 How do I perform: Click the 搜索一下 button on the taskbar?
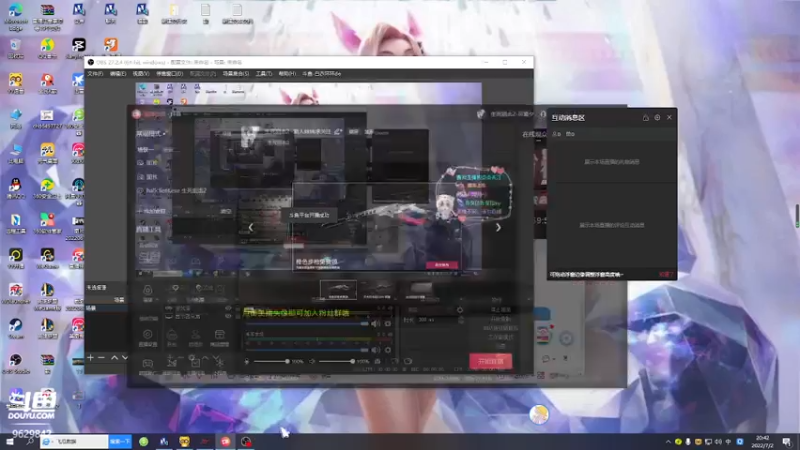pyautogui.click(x=120, y=442)
